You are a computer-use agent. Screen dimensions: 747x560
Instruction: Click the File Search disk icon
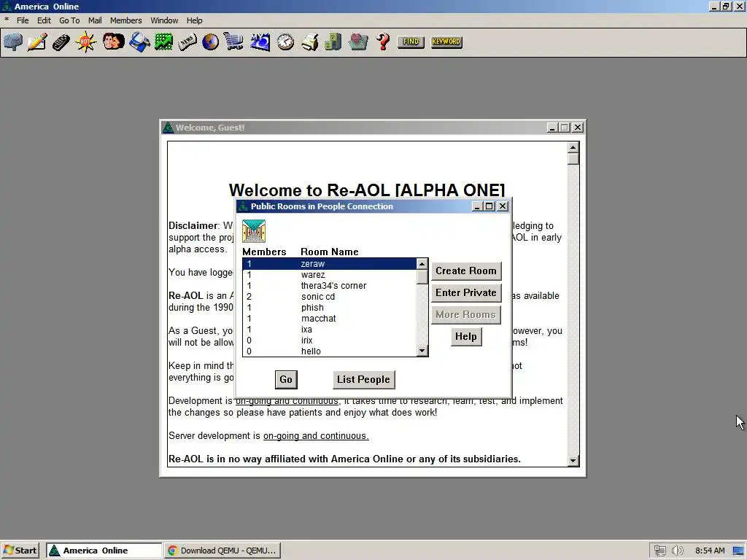click(139, 42)
